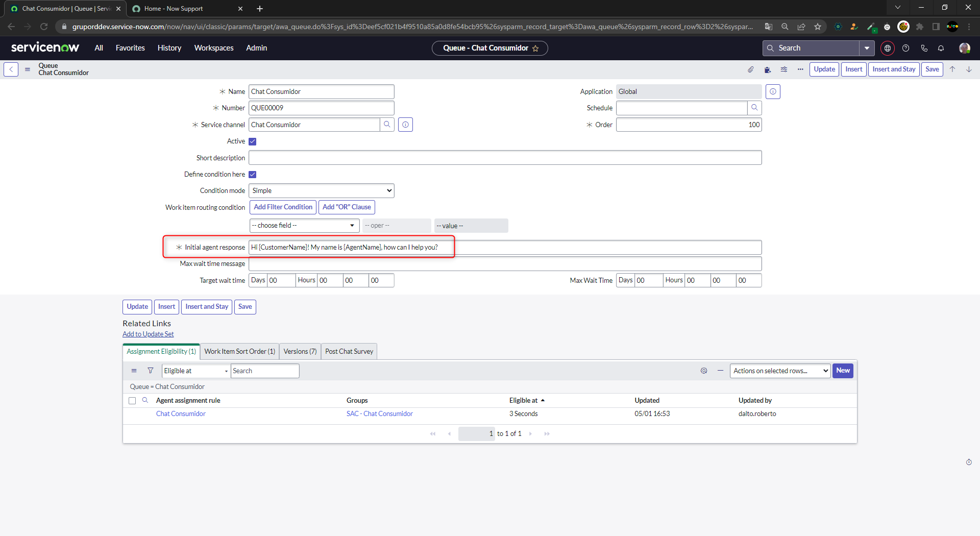Toggle the Define condition here checkbox
980x536 pixels.
coord(252,174)
